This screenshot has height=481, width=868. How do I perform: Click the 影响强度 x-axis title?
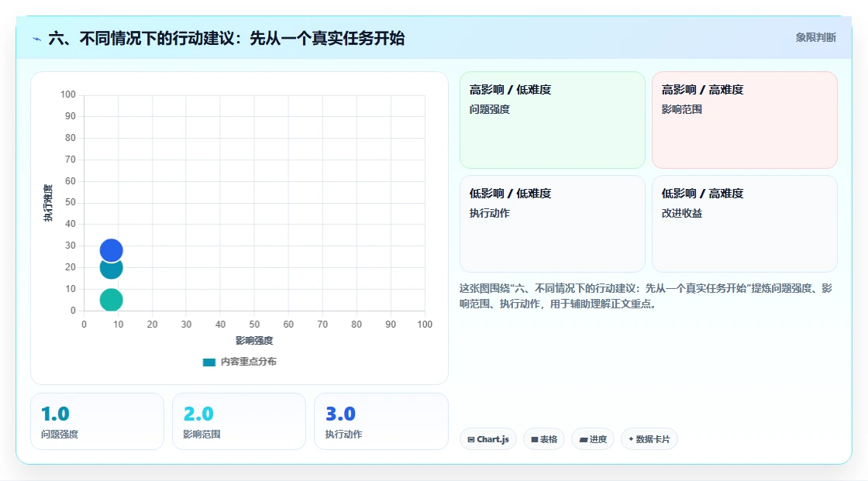coord(254,340)
